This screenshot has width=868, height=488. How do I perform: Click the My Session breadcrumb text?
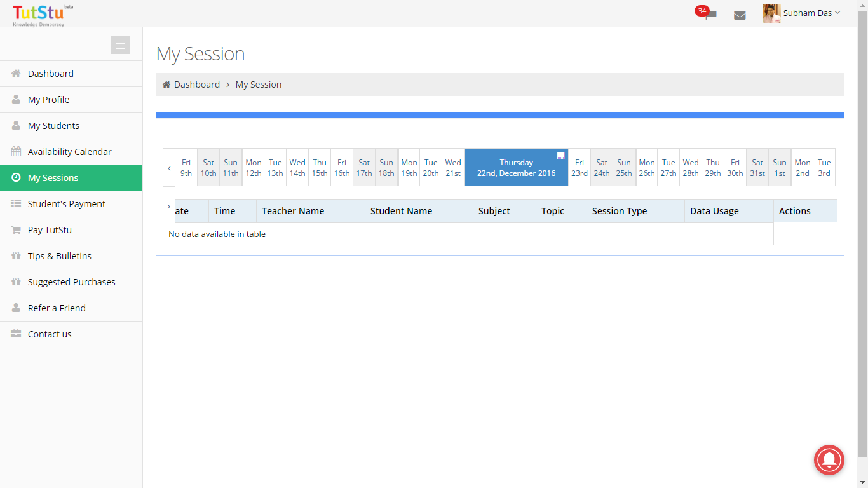259,85
